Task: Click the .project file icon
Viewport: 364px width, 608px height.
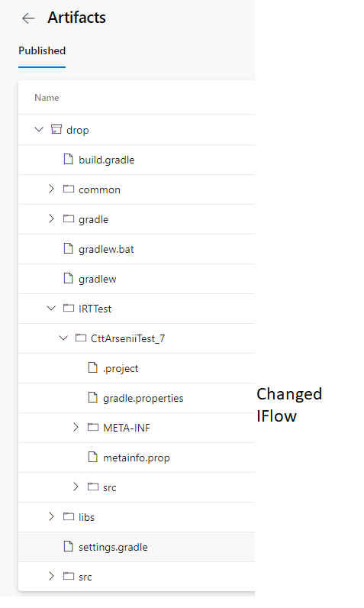Action: 92,367
